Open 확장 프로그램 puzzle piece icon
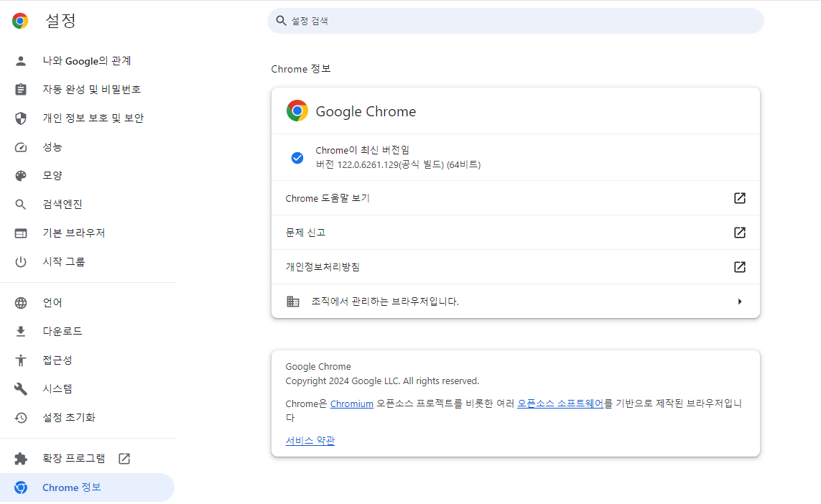Screen dimensions: 821x504 click(22, 458)
